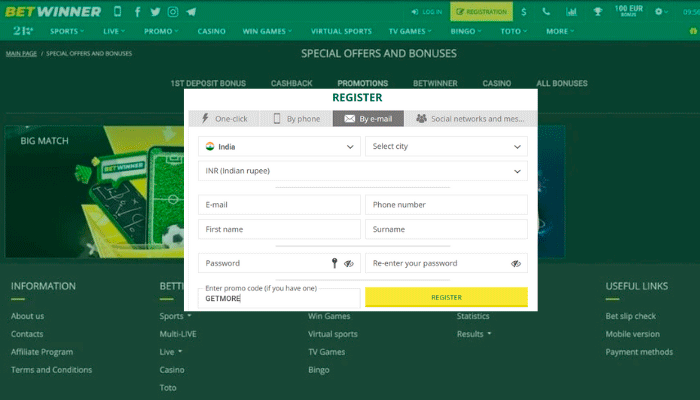Viewport: 700px width, 400px height.
Task: Open Mobile version footer link
Action: pyautogui.click(x=633, y=334)
